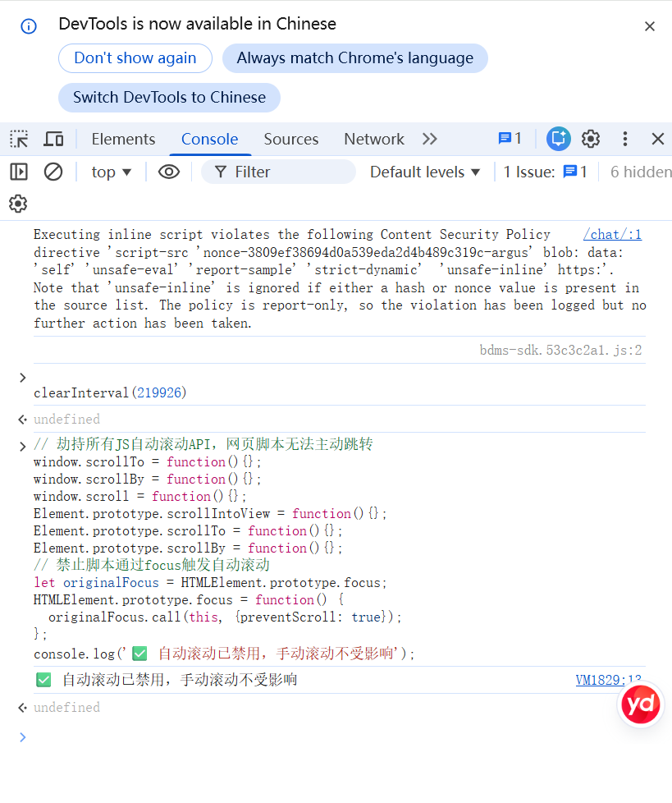Click the clearInterval(219926) command text
This screenshot has height=803, width=672.
point(110,392)
